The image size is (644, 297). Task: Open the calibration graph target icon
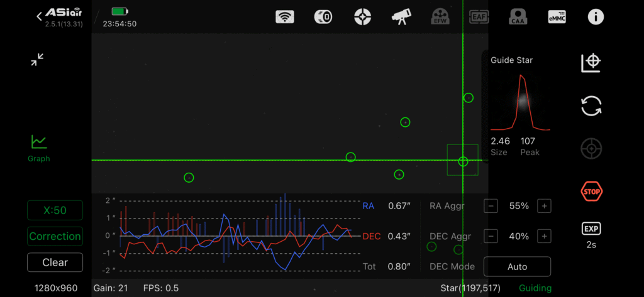pos(591,62)
